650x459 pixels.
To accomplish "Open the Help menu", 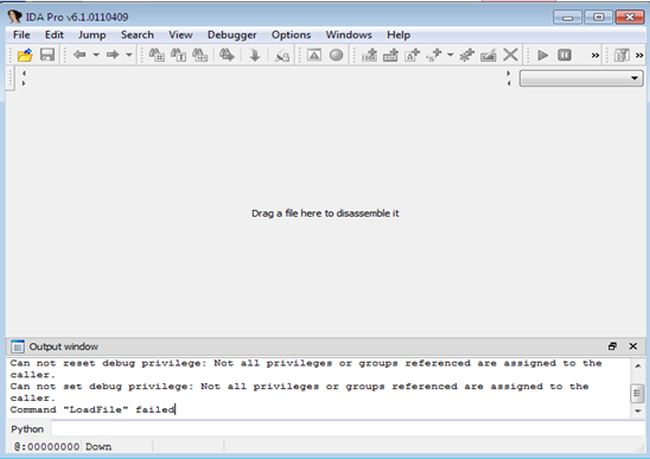I will click(398, 35).
